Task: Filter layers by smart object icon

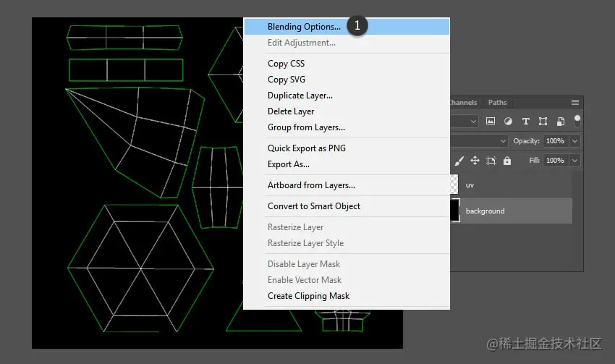Action: coord(561,121)
